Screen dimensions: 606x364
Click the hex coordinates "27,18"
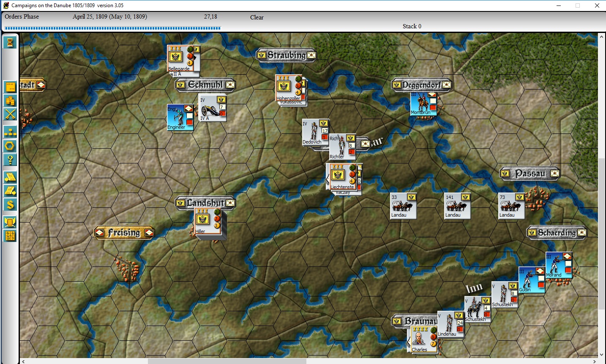210,16
